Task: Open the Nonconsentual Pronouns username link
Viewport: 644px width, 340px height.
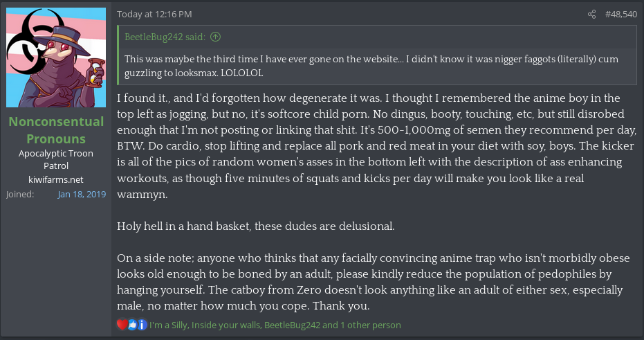Action: tap(56, 130)
